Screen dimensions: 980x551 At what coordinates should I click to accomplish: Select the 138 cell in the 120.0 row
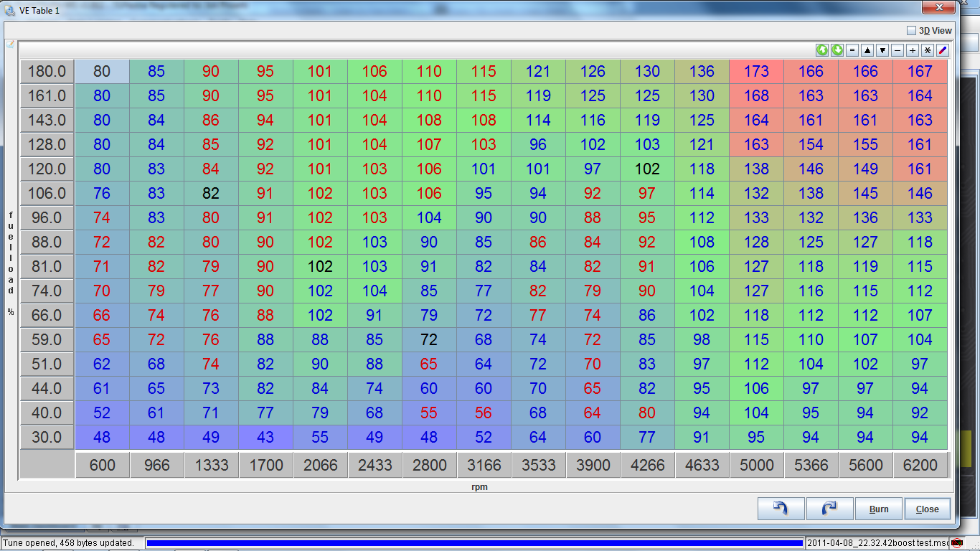point(757,169)
